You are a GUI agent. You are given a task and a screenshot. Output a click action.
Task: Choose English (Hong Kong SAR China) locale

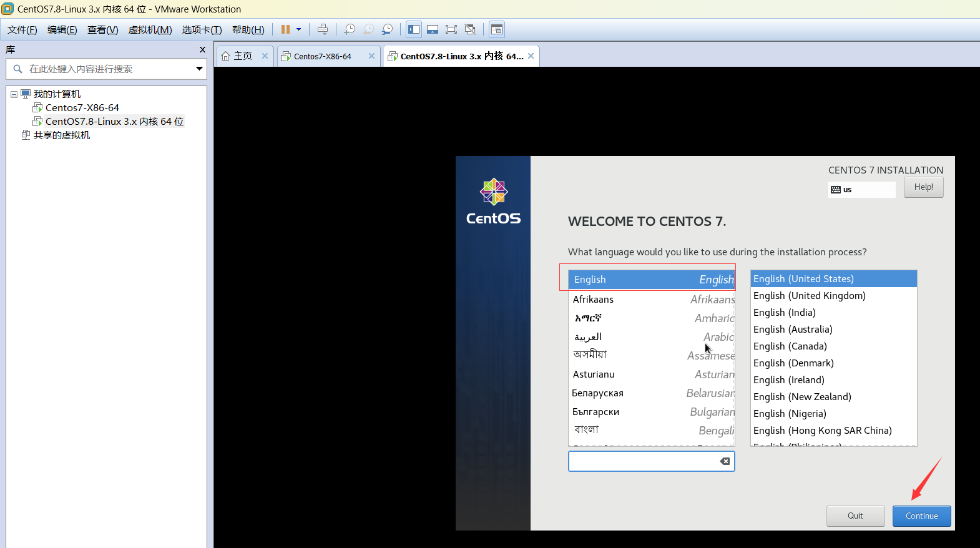point(833,431)
